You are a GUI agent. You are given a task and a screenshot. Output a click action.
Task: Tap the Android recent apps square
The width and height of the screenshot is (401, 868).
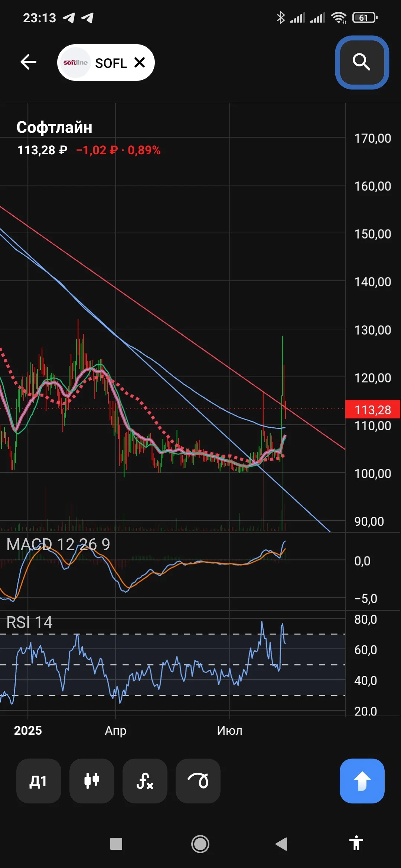point(116,844)
